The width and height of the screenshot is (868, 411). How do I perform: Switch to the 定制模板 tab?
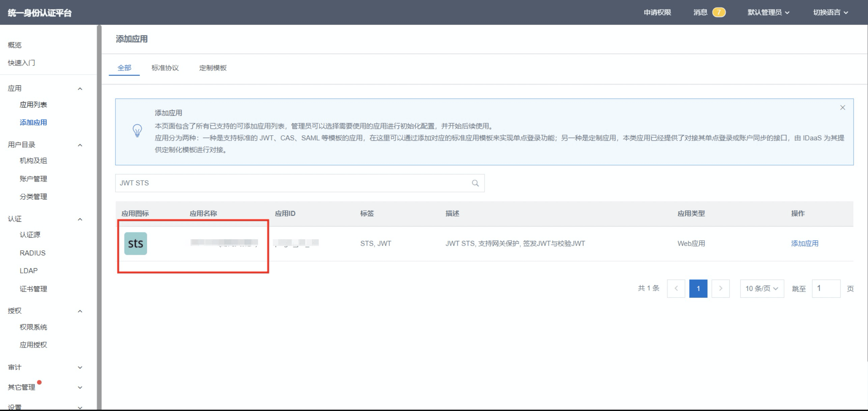pos(213,68)
